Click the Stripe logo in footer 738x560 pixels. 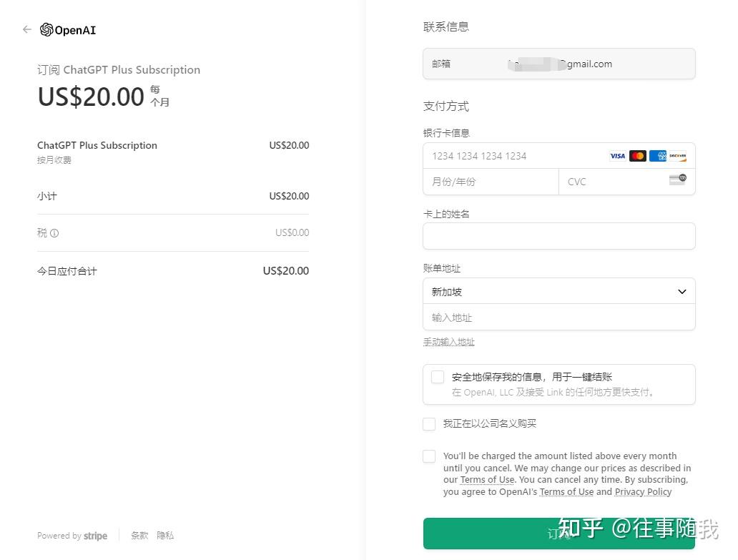click(x=95, y=536)
